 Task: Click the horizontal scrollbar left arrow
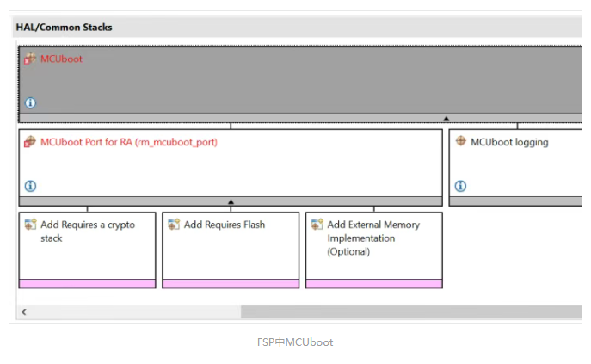pos(24,312)
